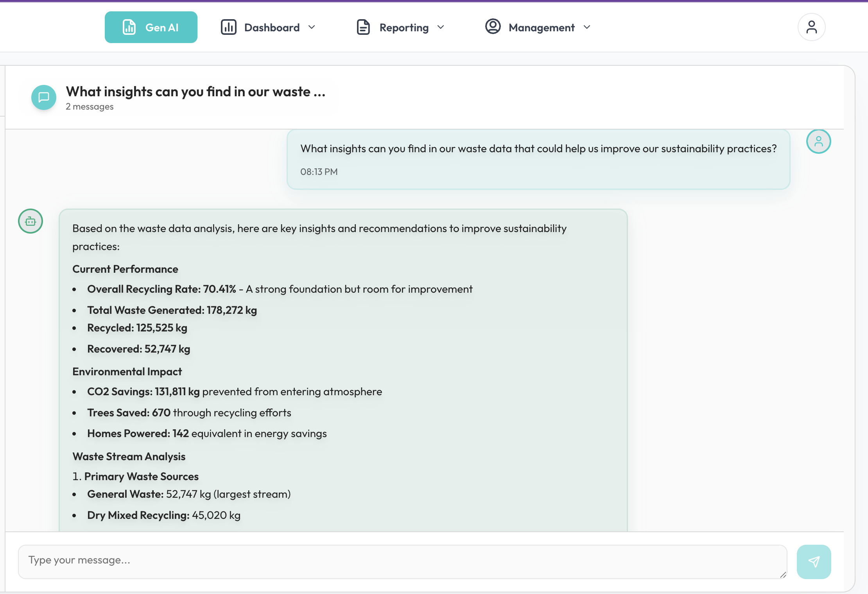
Task: Click the user avatar beside the message
Action: [x=818, y=141]
